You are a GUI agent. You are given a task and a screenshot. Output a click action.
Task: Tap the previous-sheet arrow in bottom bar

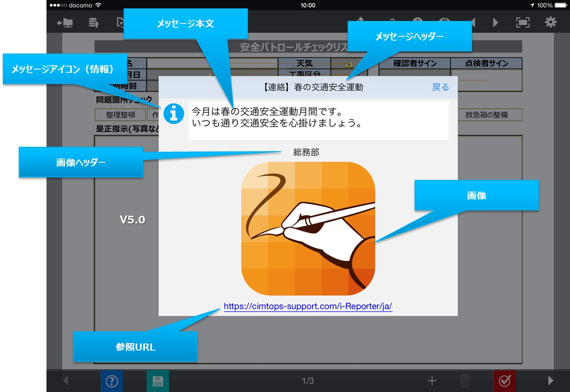click(x=66, y=380)
